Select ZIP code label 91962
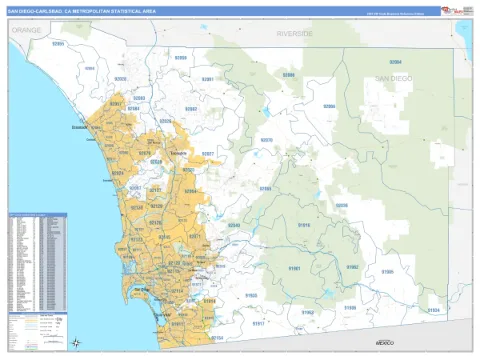This screenshot has height=360, width=480. 352,267
